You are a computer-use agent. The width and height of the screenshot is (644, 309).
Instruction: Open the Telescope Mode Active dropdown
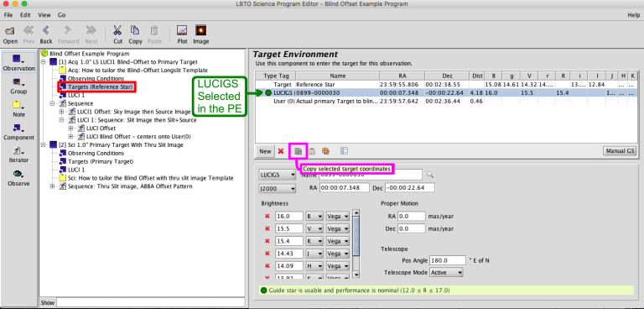[446, 272]
